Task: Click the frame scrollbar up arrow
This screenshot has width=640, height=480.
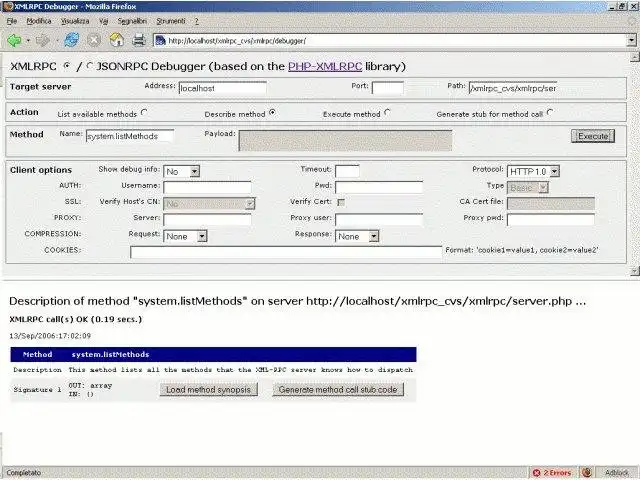Action: pos(635,57)
